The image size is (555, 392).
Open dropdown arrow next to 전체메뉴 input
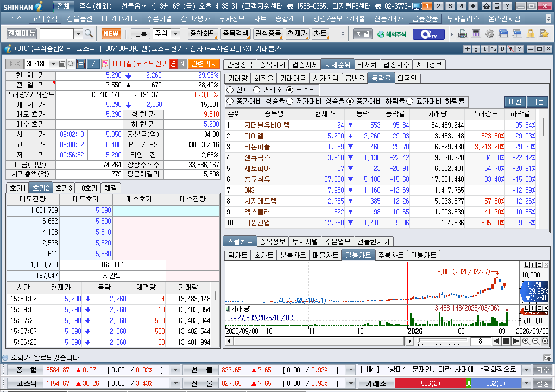tap(78, 34)
